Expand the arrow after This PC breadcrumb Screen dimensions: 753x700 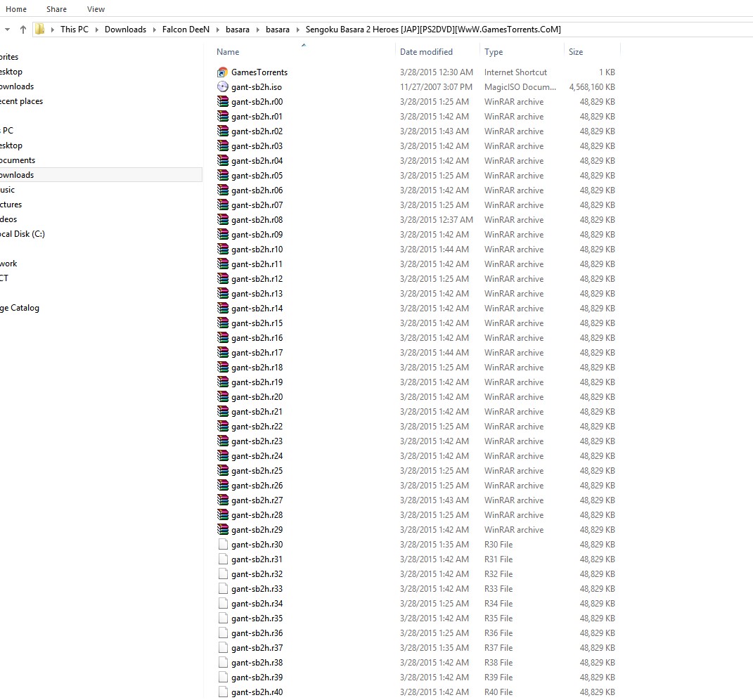coord(96,30)
